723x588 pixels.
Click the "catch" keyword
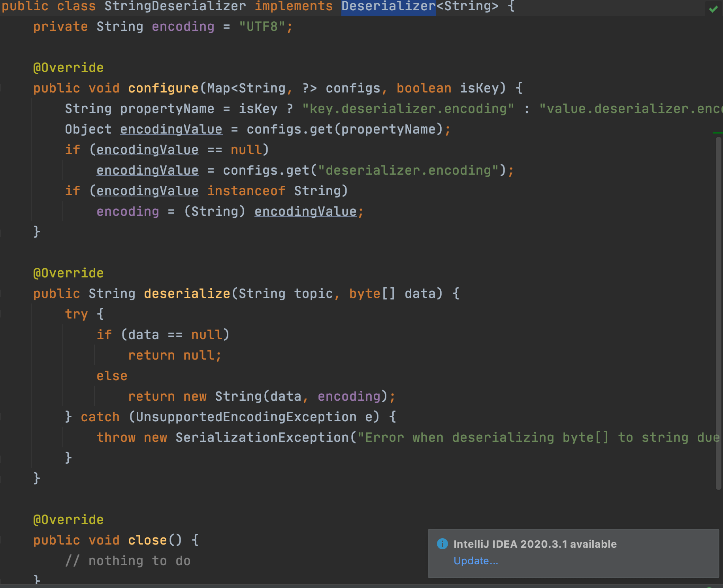click(x=100, y=417)
